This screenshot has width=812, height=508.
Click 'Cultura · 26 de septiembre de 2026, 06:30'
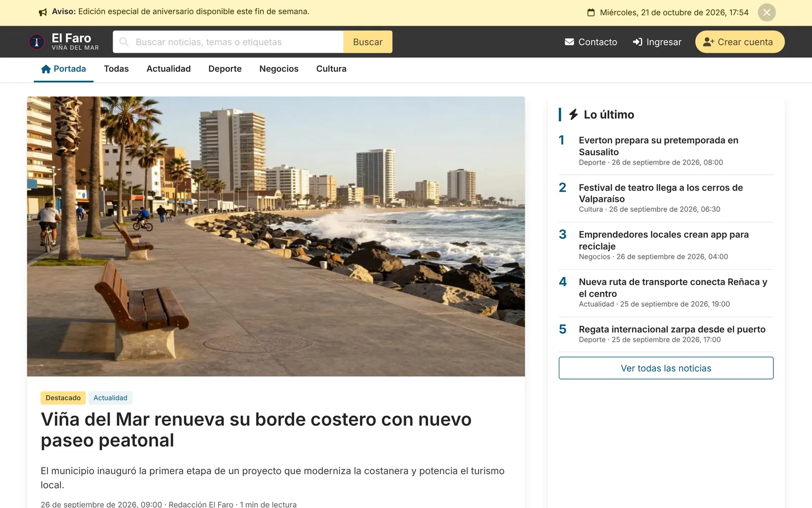tap(649, 209)
